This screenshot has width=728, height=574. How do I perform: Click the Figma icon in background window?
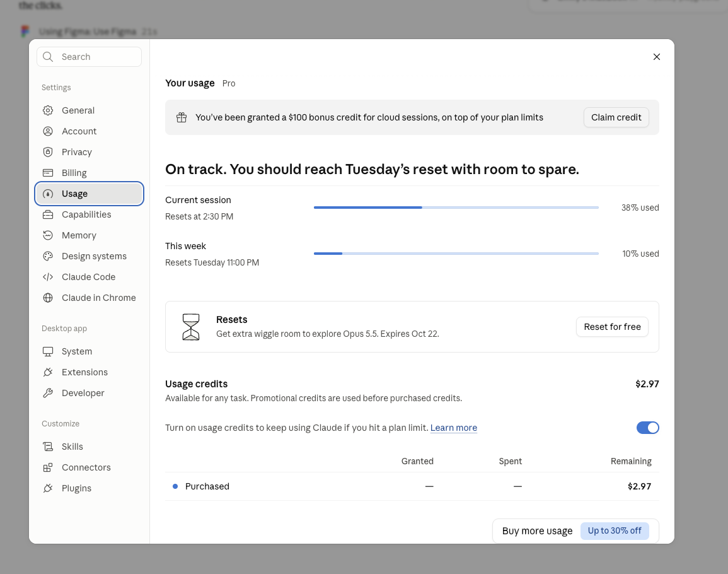click(x=25, y=31)
